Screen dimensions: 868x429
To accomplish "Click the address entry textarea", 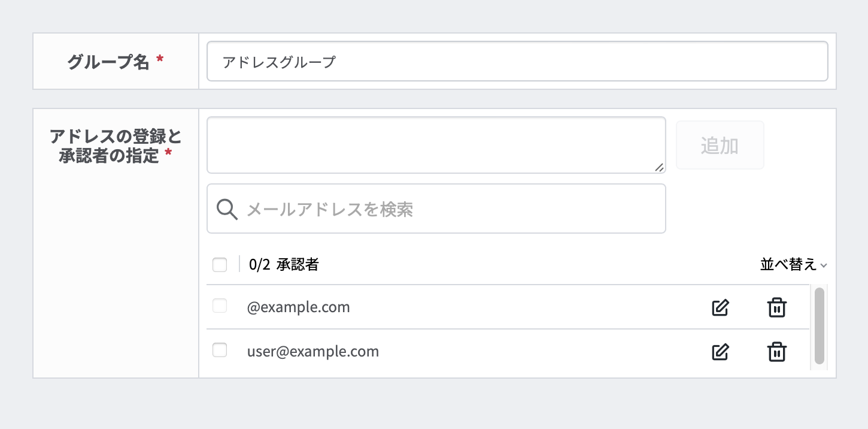I will [436, 145].
